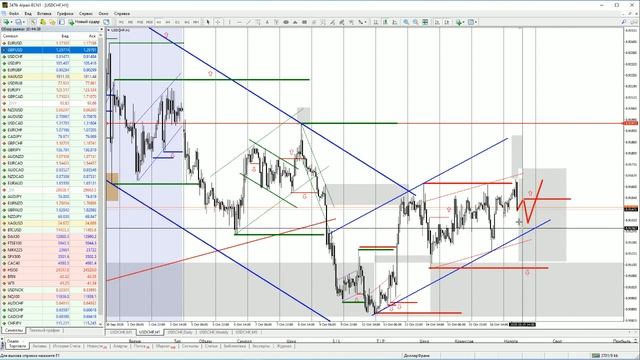Screen dimensions: 640x360
Task: Click the Аск column header in Market Watch
Action: 92,36
